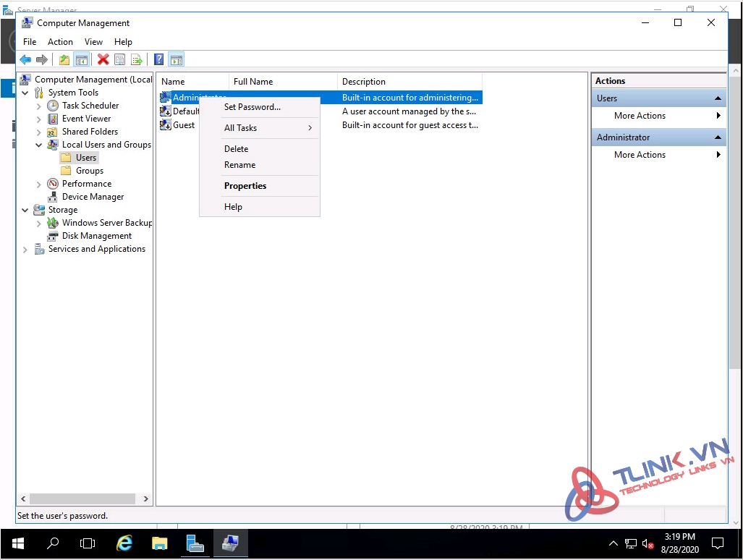Viewport: 743px width, 560px height.
Task: Click the Export List toolbar icon
Action: coord(136,60)
